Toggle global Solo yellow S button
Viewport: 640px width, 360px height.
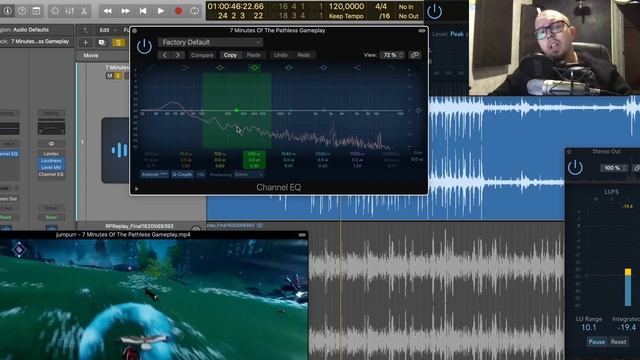pyautogui.click(x=118, y=42)
